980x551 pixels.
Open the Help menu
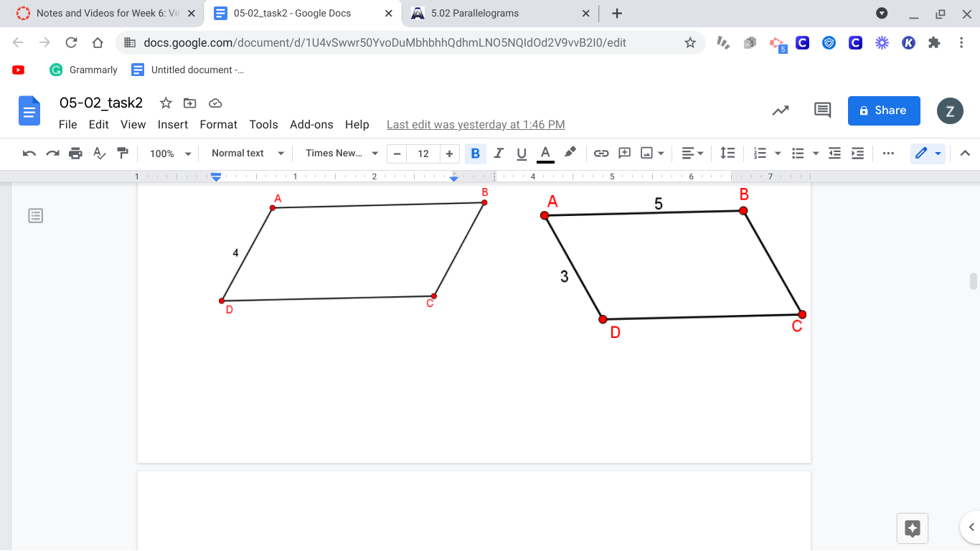click(x=357, y=125)
